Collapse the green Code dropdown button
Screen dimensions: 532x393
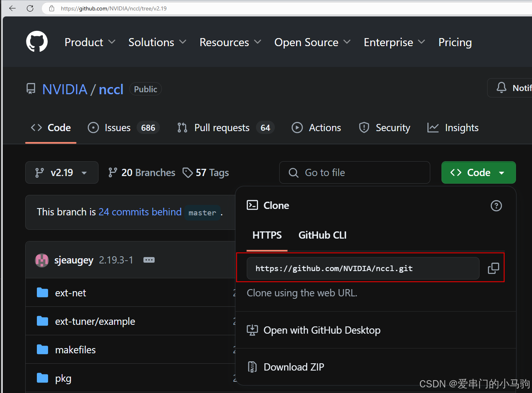pyautogui.click(x=478, y=172)
